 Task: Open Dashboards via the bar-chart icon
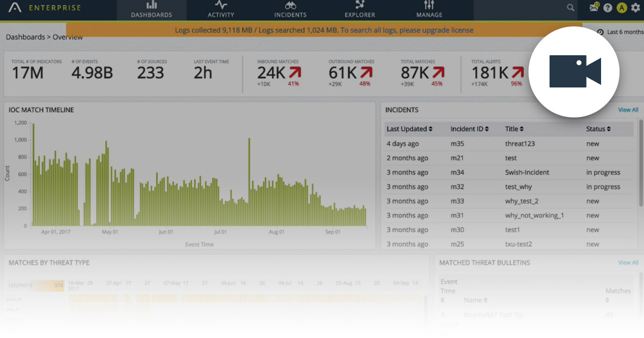[x=151, y=5]
